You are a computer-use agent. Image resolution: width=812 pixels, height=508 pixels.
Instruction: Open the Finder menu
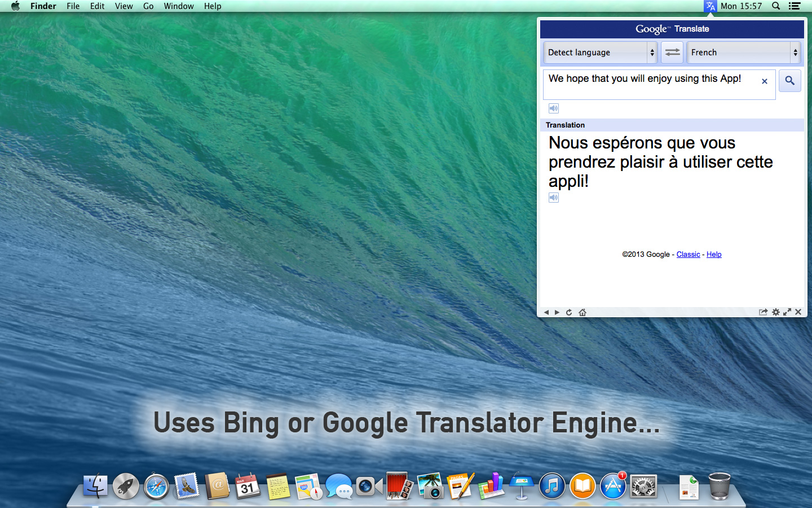click(x=43, y=6)
